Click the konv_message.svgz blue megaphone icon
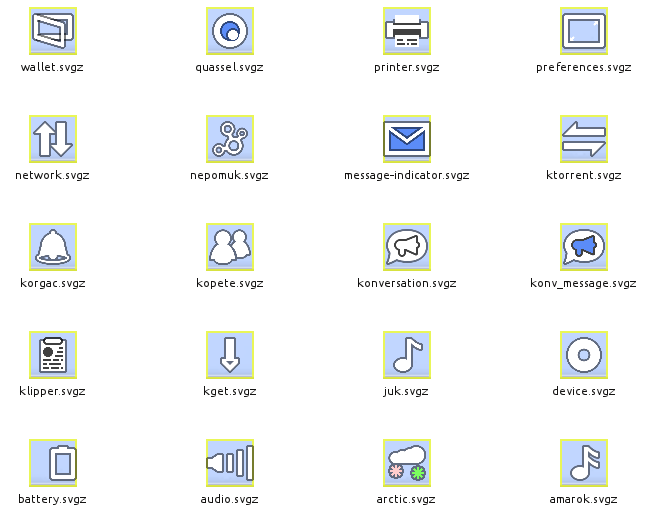Viewport: 650px width, 518px height. tap(584, 247)
